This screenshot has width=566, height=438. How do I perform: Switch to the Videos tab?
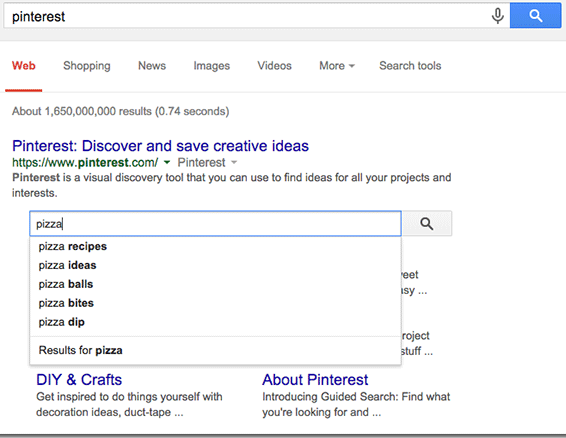click(x=274, y=66)
